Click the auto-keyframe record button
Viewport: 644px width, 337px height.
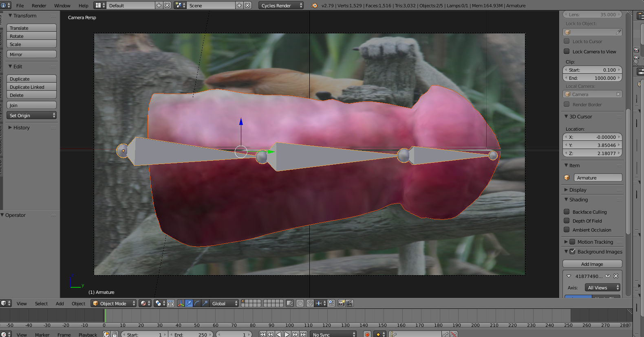pyautogui.click(x=367, y=334)
